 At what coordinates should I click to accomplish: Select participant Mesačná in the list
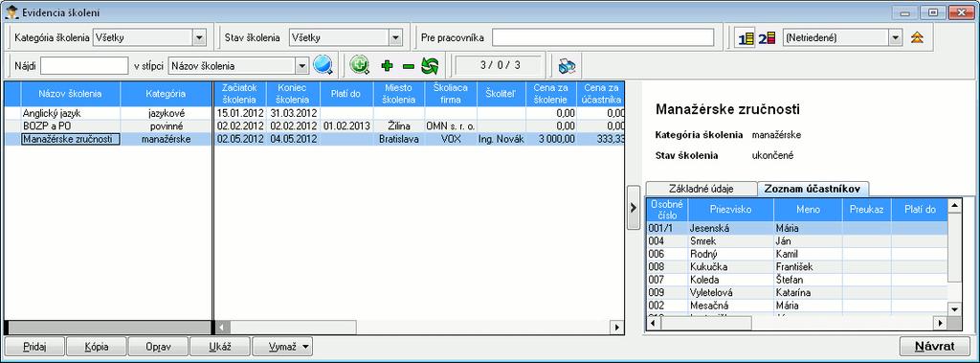[x=797, y=306]
